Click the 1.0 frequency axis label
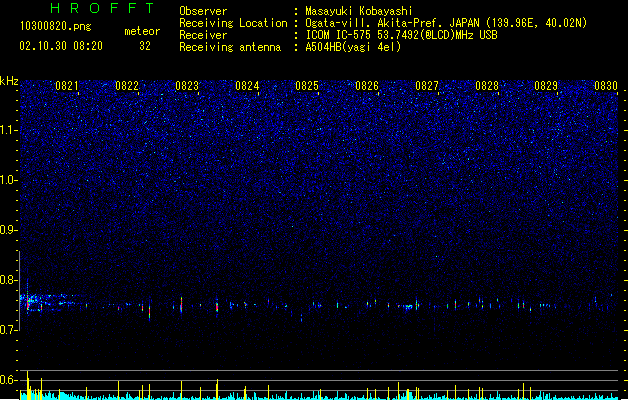The height and width of the screenshot is (400, 629). [9, 180]
